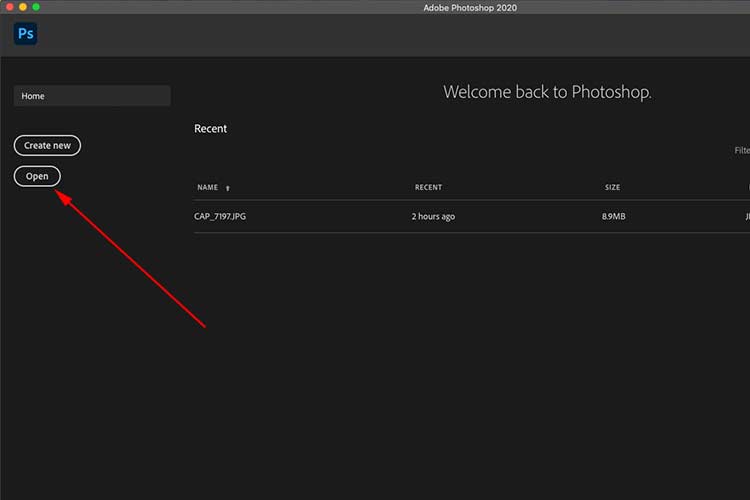Minimize window with yellow button
This screenshot has width=750, height=500.
tap(22, 7)
